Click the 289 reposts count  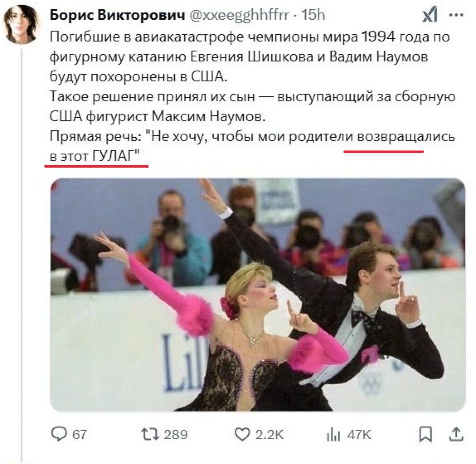pos(176,435)
